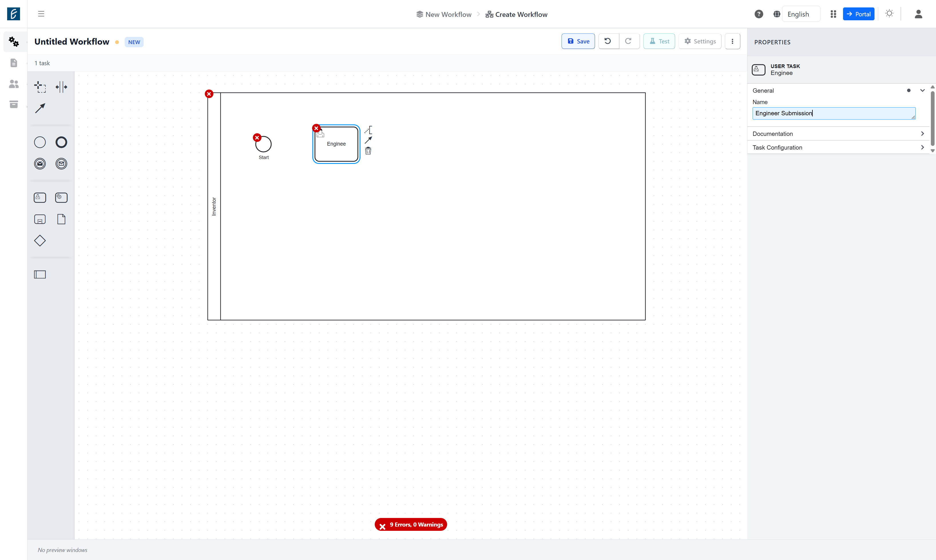Select the Inventor pool label
936x560 pixels.
pos(214,206)
